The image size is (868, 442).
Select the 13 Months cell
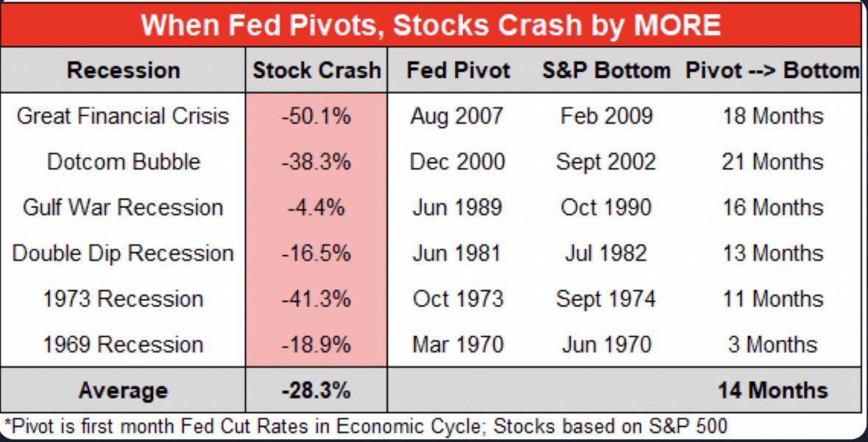(x=772, y=253)
